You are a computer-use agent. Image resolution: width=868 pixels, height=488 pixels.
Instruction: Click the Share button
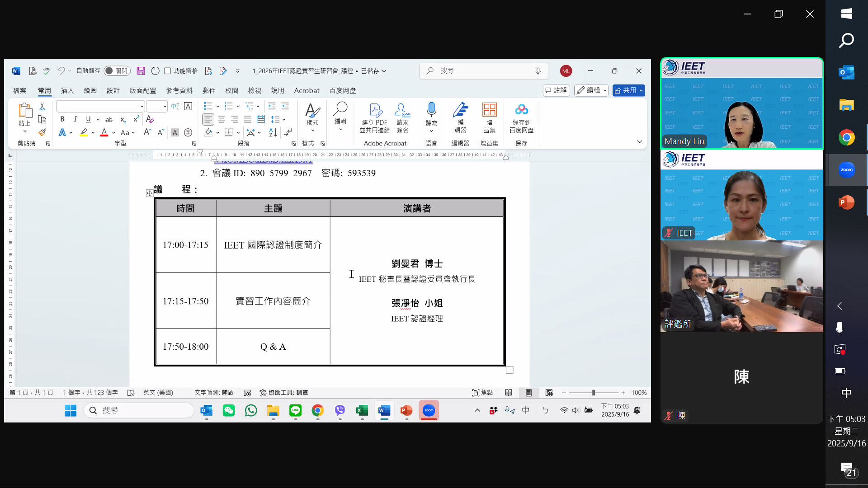[x=626, y=90]
